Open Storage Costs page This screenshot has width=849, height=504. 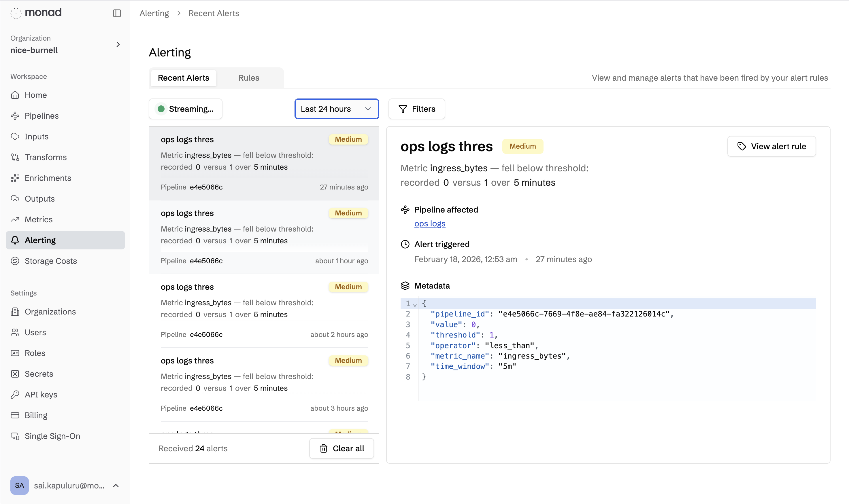tap(51, 261)
